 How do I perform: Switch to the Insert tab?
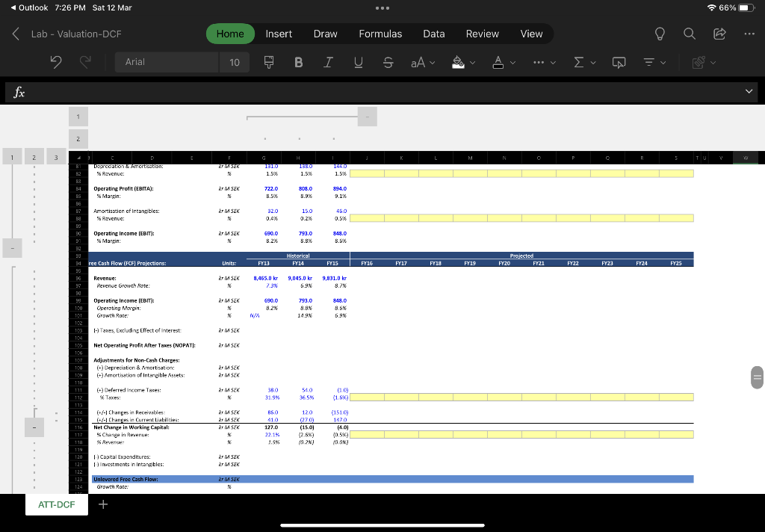coord(279,34)
